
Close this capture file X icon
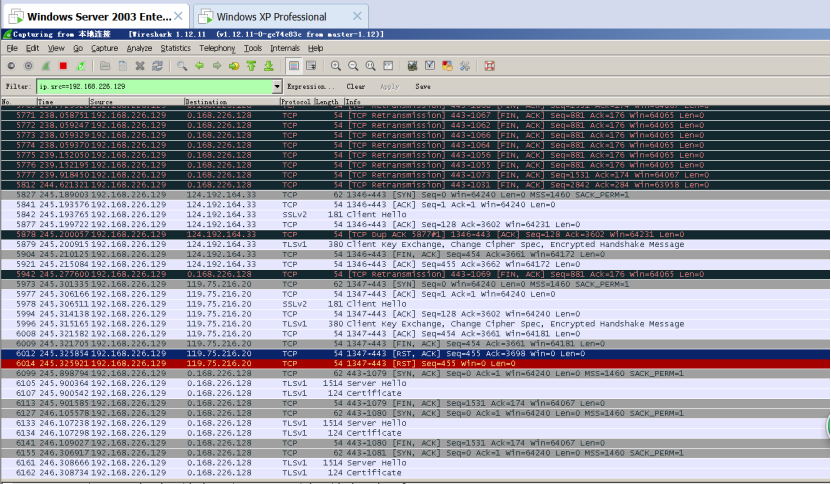tap(140, 66)
